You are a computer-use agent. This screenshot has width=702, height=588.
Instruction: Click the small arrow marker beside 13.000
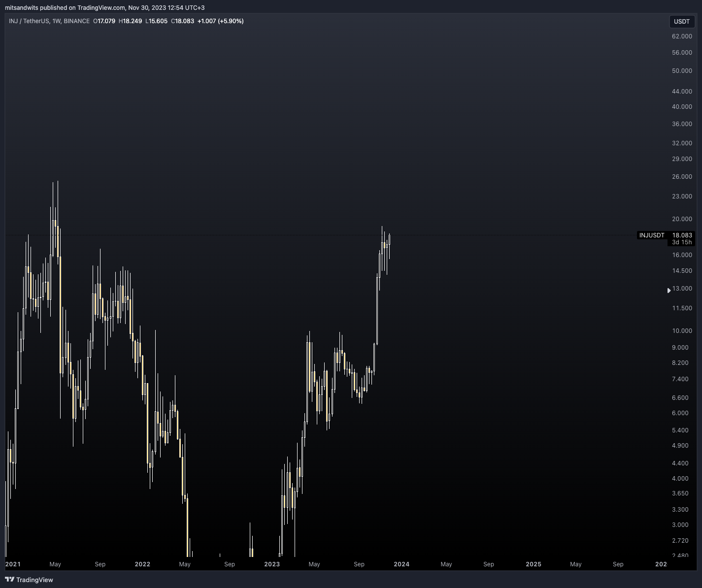point(669,291)
